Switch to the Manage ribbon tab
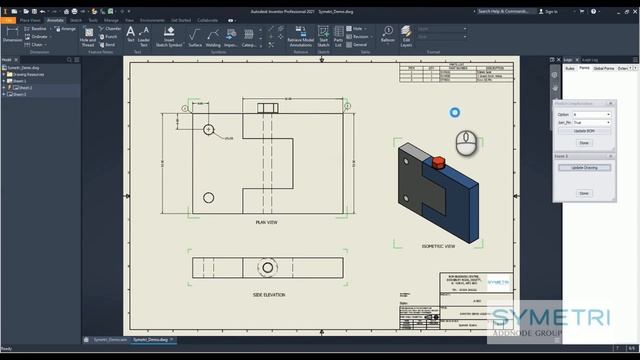Viewport: 640px width, 360px height. [x=111, y=20]
